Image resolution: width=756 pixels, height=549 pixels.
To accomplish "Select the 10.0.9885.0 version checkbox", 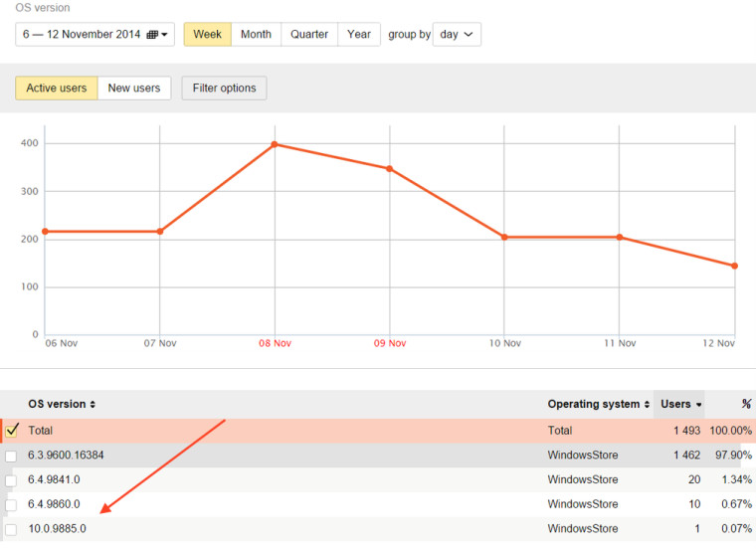I will point(11,529).
